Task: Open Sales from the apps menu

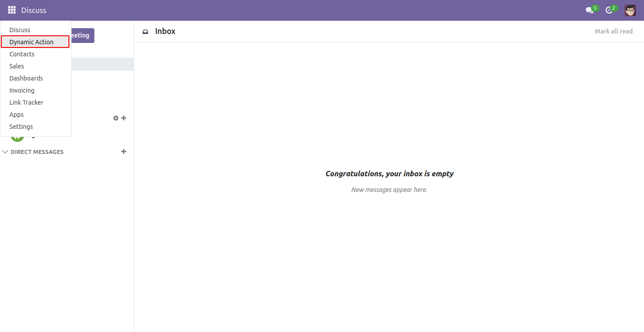Action: [36, 66]
